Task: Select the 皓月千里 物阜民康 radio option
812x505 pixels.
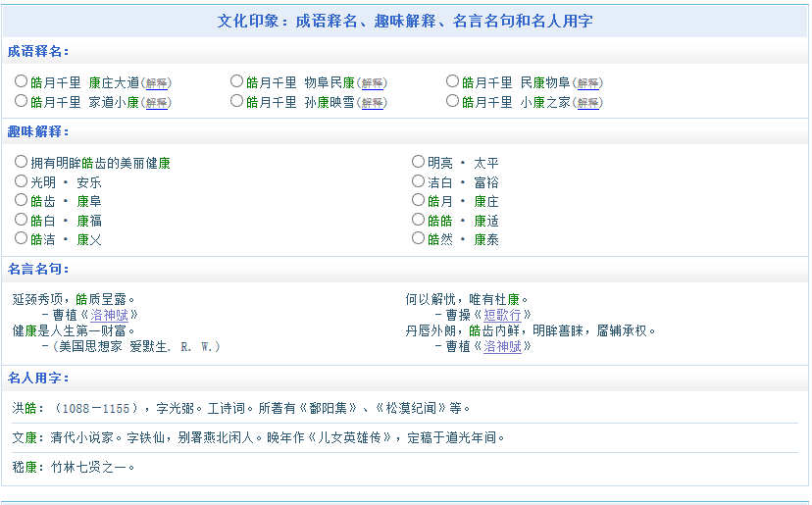Action: coord(237,81)
